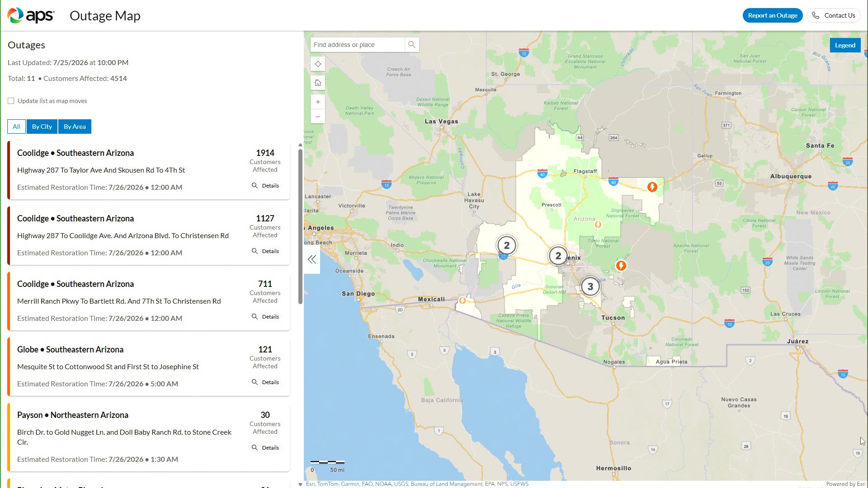Image resolution: width=868 pixels, height=488 pixels.
Task: Open the outage marker near Arizona label
Action: click(598, 225)
